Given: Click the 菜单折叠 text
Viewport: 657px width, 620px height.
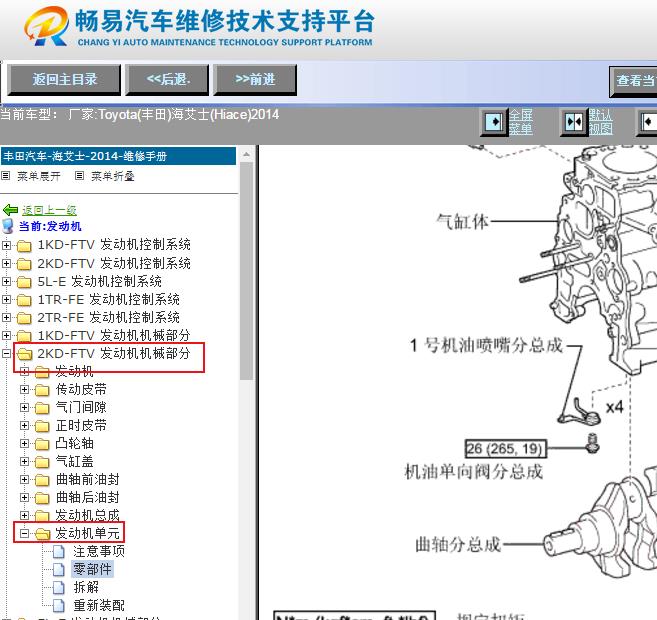Looking at the screenshot, I should point(113,176).
